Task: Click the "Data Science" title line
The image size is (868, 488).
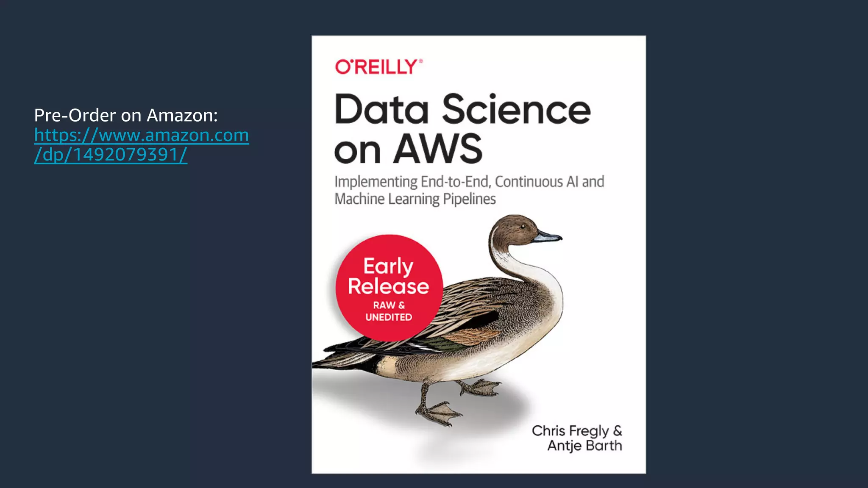Action: click(x=462, y=110)
